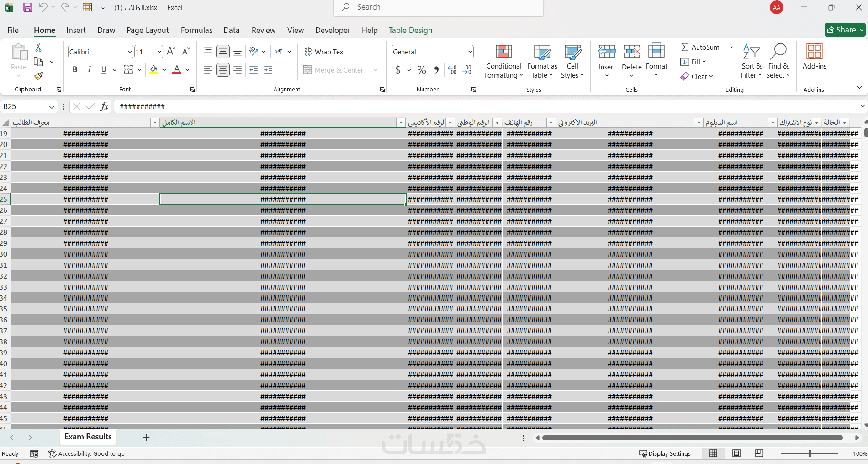Image resolution: width=868 pixels, height=464 pixels.
Task: Save the workbook with the Save icon
Action: click(27, 7)
